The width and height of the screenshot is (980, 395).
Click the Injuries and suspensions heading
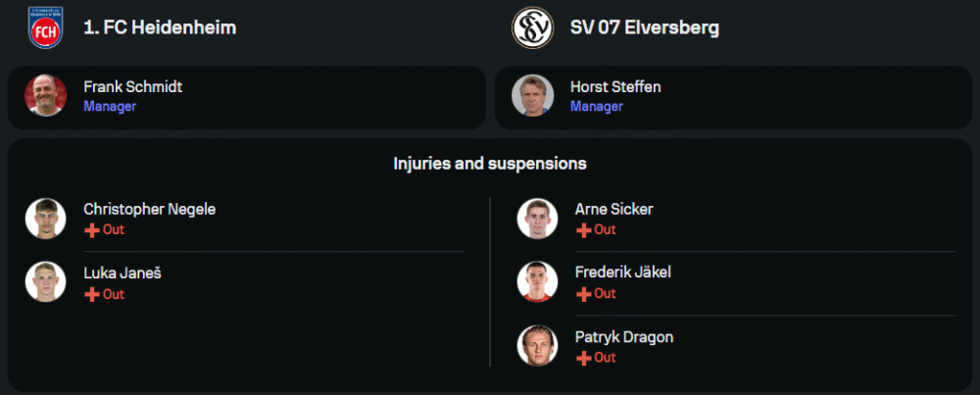(490, 163)
